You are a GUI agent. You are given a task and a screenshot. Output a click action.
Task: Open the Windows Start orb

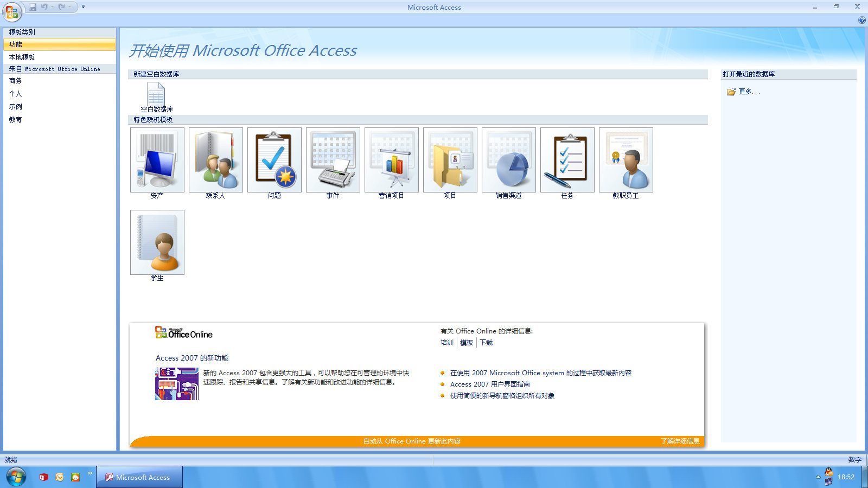(x=16, y=477)
